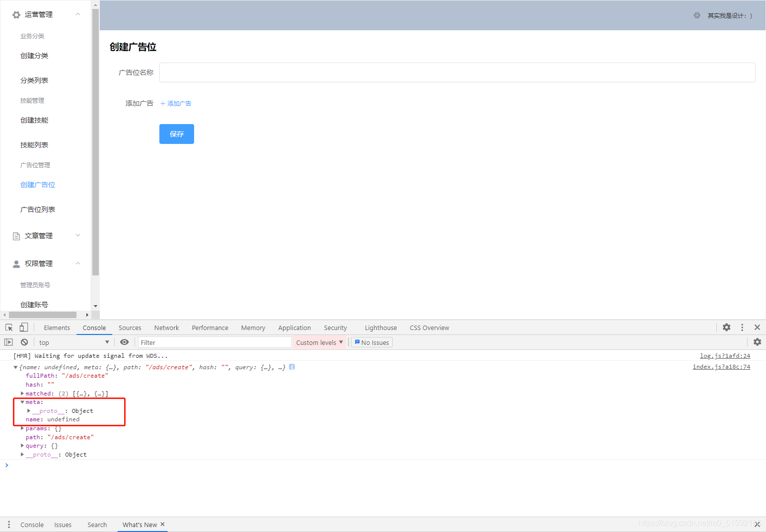Collapse the logged route object
This screenshot has width=766, height=532.
[15, 367]
